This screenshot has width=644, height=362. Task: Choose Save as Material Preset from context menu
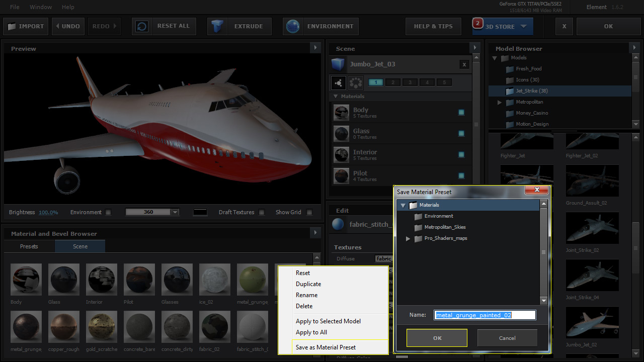click(326, 347)
